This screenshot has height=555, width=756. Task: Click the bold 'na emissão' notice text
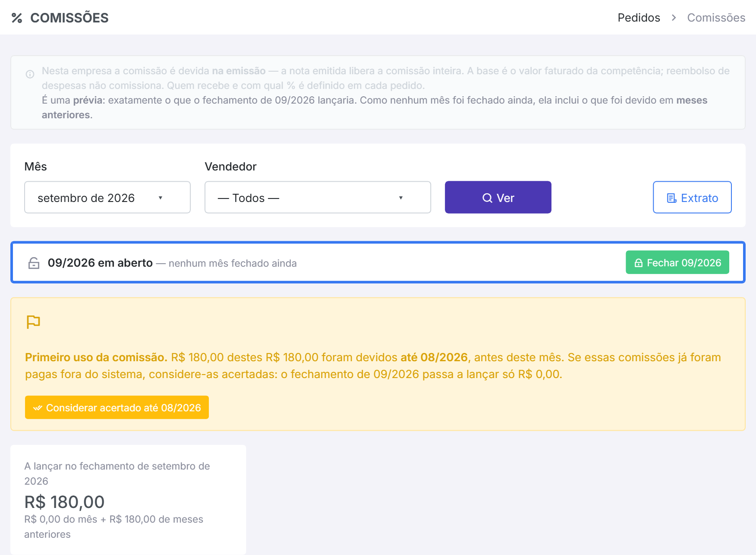coord(239,71)
